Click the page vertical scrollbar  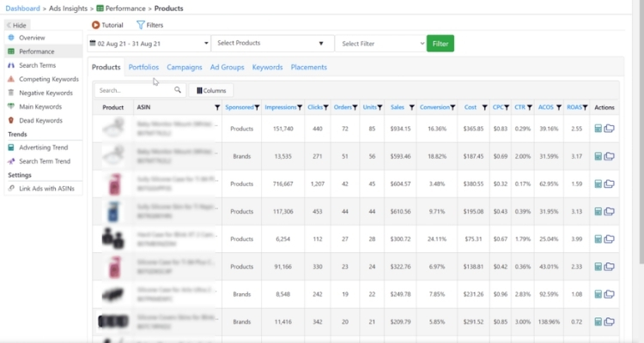tap(641, 131)
